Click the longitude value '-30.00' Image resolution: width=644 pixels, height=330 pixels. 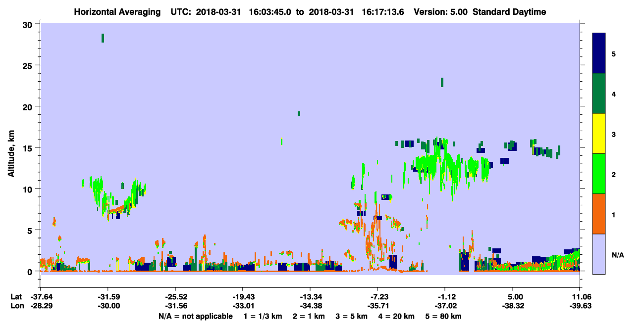(x=108, y=306)
